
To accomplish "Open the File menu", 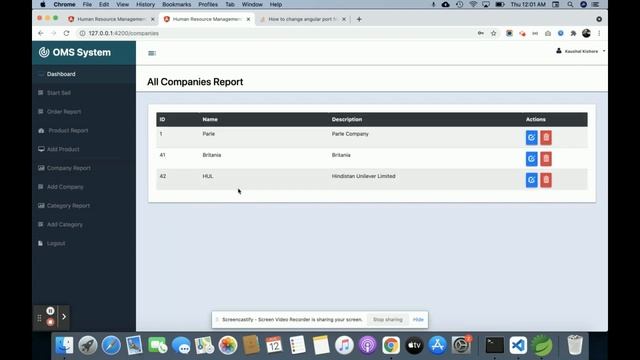I will (x=87, y=4).
